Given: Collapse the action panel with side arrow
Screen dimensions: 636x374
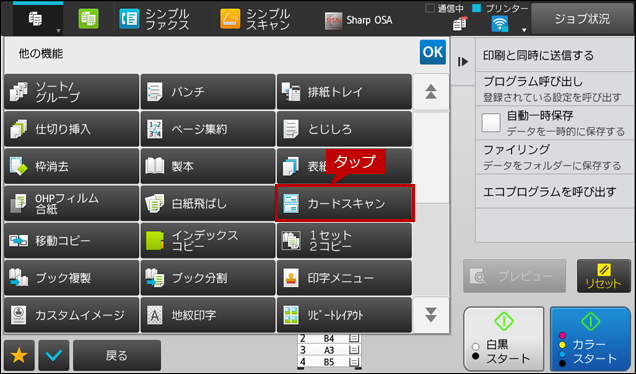Looking at the screenshot, I should coord(463,62).
